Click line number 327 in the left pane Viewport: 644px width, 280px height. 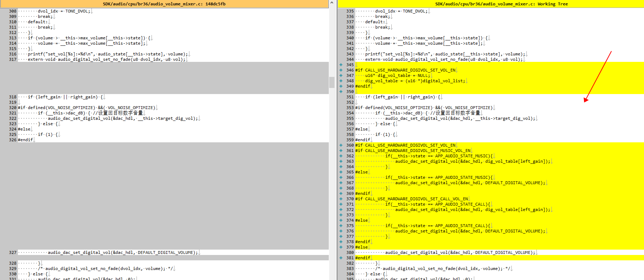13,252
